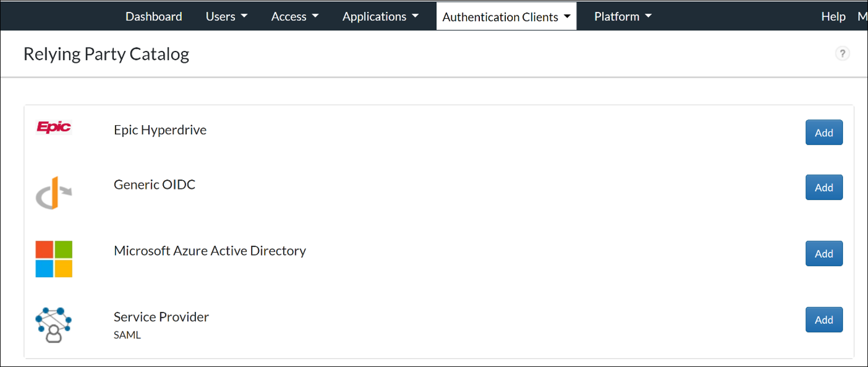Open the Authentication Clients dropdown
868x367 pixels.
(506, 17)
